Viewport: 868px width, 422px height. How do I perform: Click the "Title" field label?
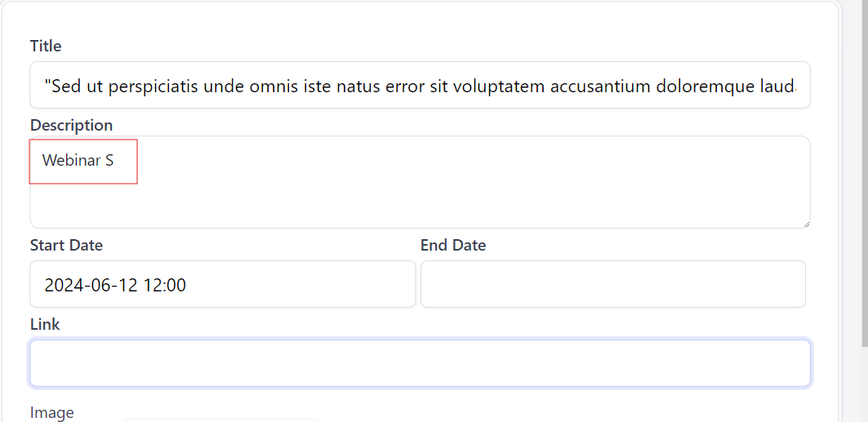(46, 46)
